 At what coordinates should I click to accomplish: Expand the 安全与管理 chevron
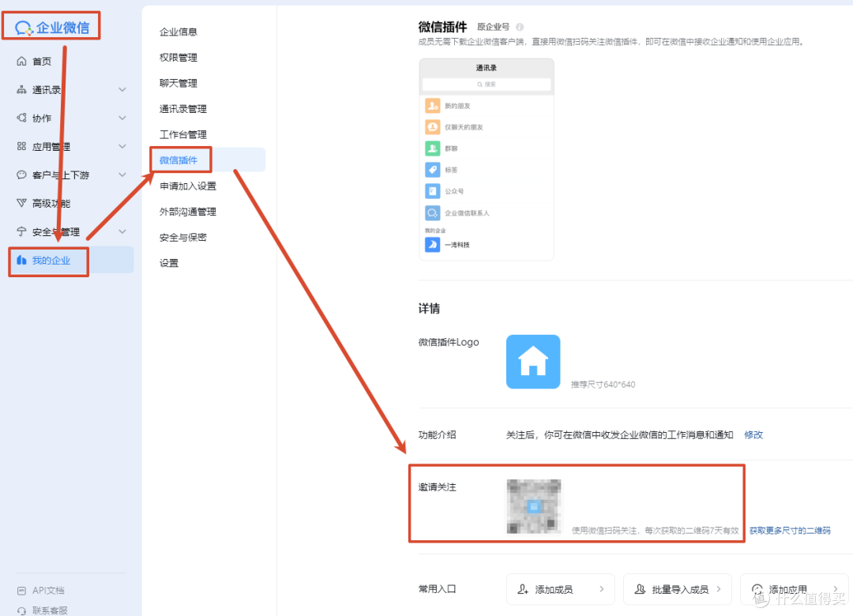(x=122, y=232)
